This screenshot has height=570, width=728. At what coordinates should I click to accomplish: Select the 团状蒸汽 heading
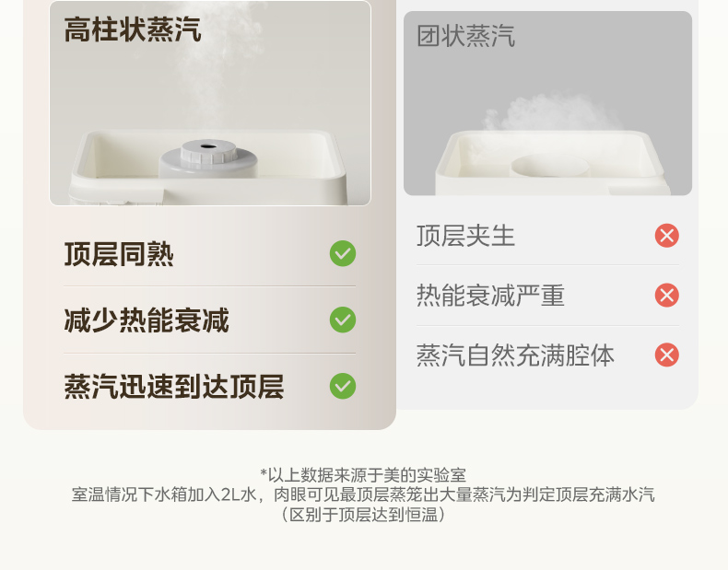(x=465, y=36)
